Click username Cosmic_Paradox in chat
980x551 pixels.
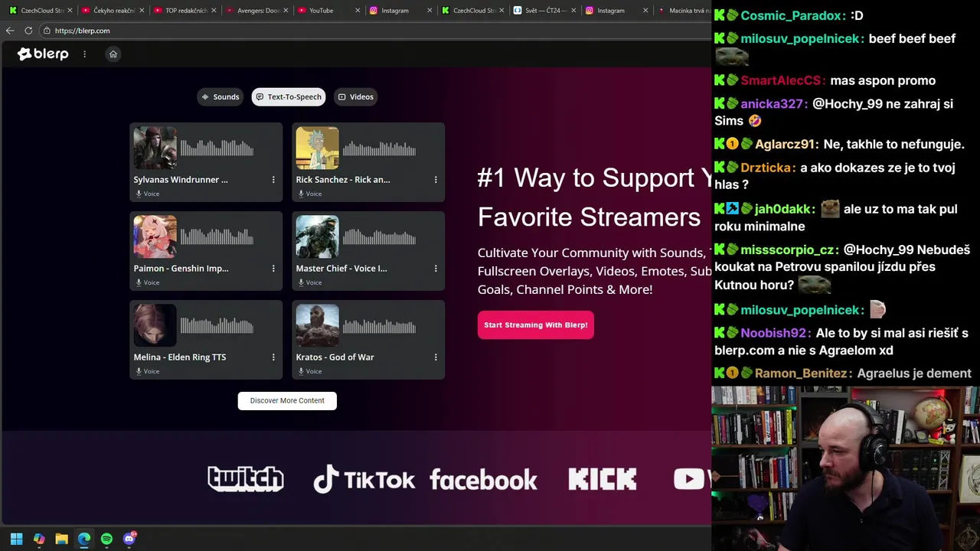tap(790, 15)
